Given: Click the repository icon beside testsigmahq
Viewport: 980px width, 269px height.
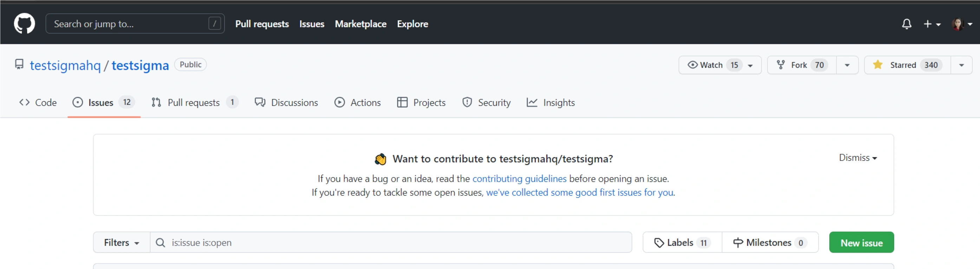Looking at the screenshot, I should point(19,64).
